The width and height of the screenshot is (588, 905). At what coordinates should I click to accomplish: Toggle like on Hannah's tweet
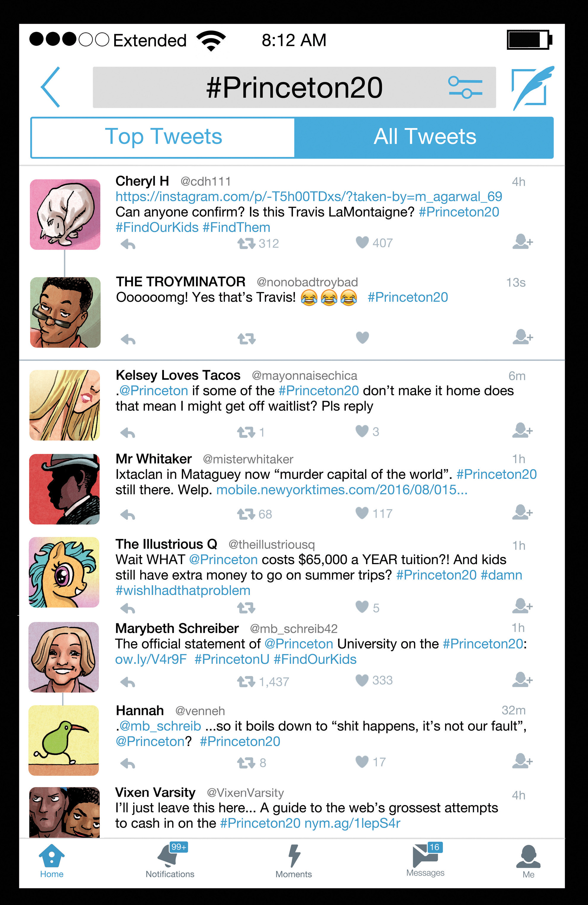(362, 761)
